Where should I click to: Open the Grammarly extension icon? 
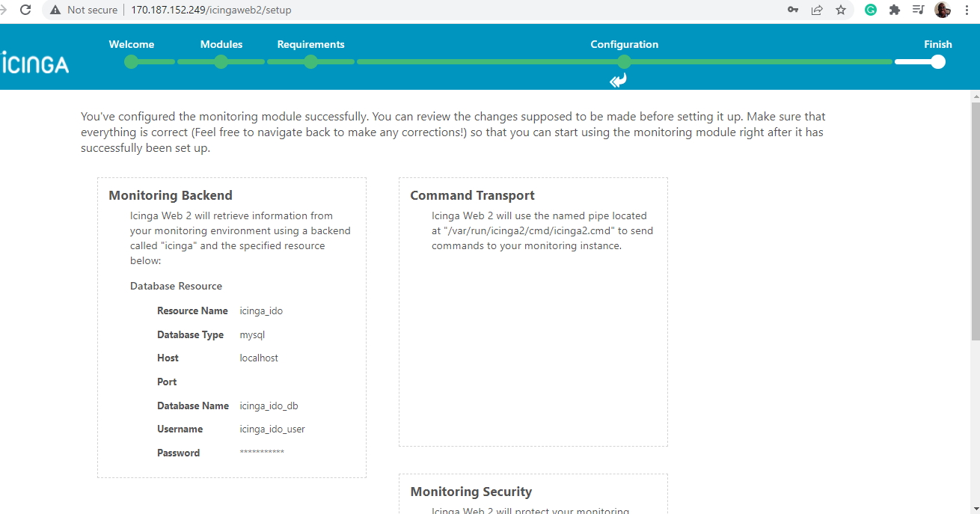click(871, 10)
